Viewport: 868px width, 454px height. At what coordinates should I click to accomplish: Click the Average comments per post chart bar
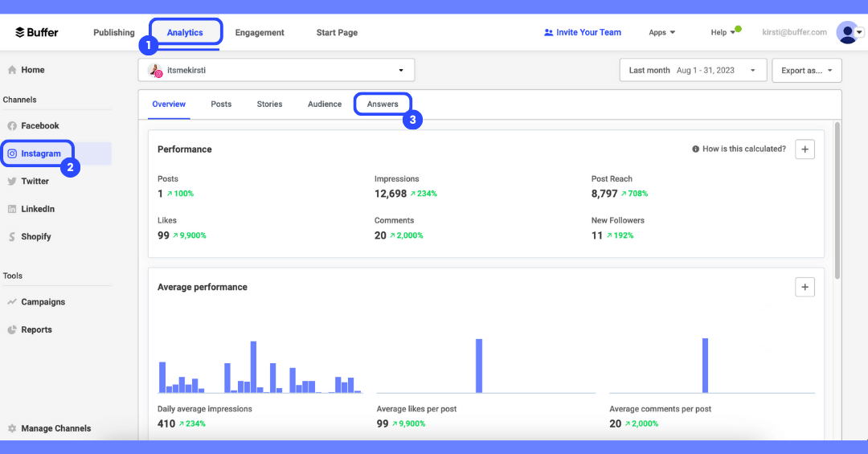(x=706, y=366)
